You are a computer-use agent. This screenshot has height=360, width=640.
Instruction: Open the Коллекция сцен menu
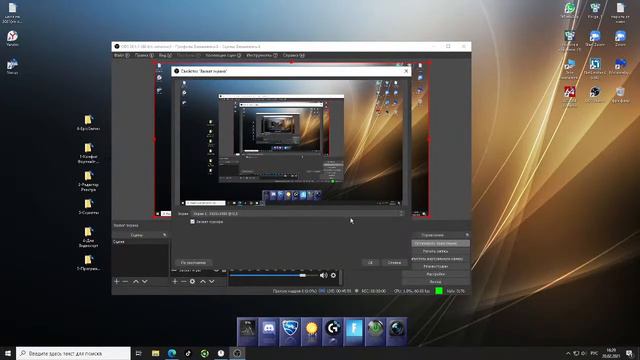[223, 55]
